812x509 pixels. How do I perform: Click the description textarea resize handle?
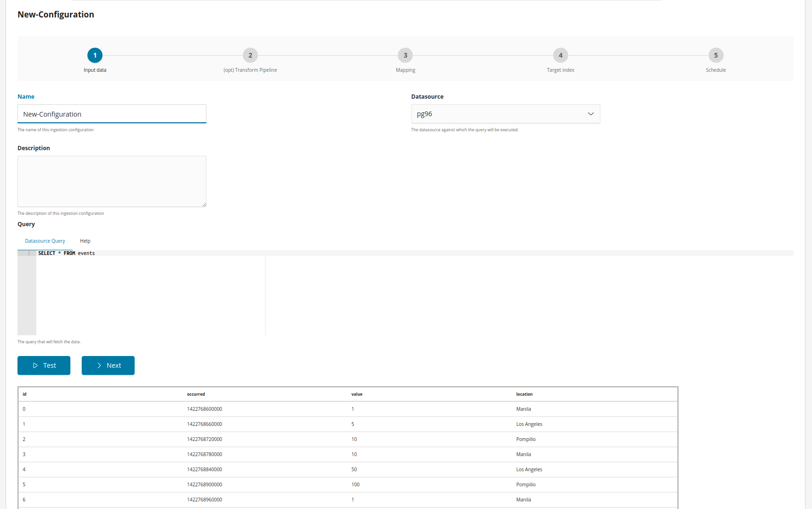tap(204, 204)
